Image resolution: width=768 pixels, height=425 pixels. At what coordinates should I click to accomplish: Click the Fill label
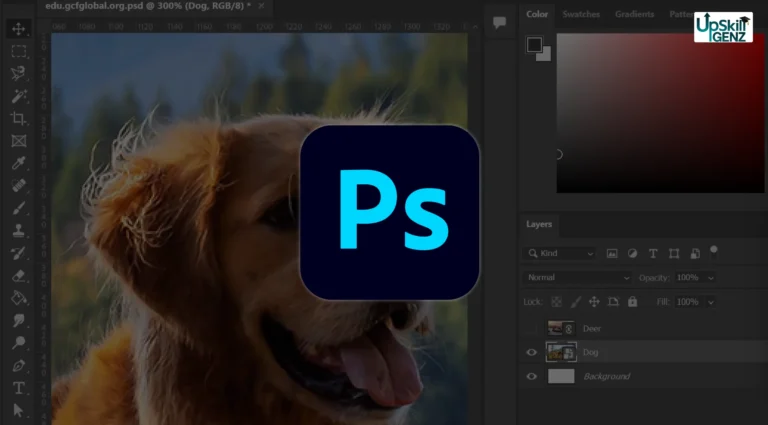(x=663, y=302)
